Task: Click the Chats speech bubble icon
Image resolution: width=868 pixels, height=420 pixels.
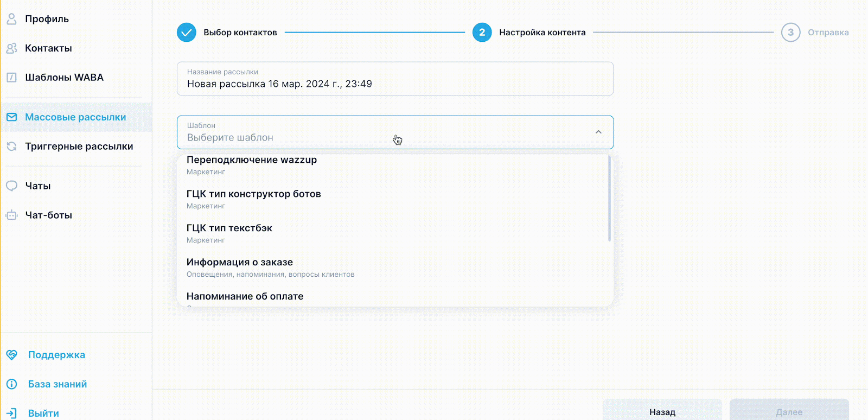Action: click(11, 186)
